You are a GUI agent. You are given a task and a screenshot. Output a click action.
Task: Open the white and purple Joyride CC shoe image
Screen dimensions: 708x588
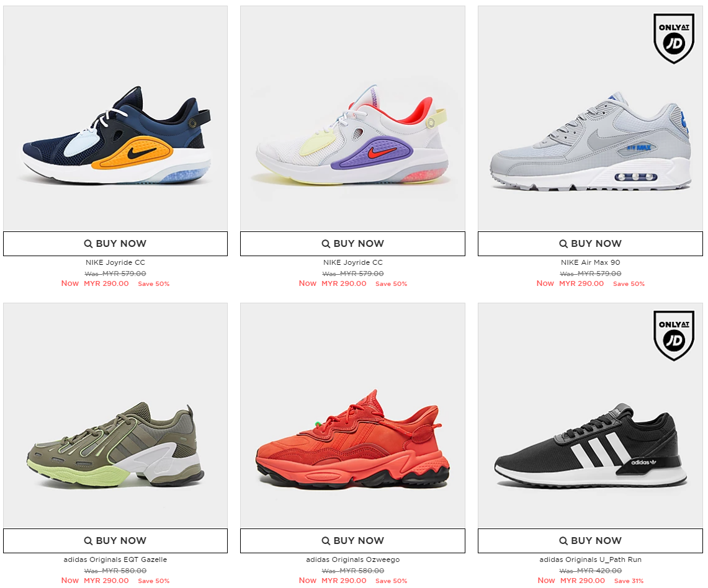[x=352, y=118]
